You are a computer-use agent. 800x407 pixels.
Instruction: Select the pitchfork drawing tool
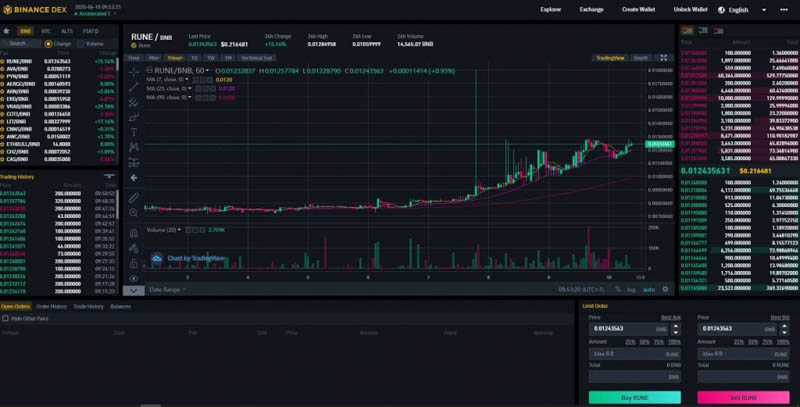click(x=134, y=103)
